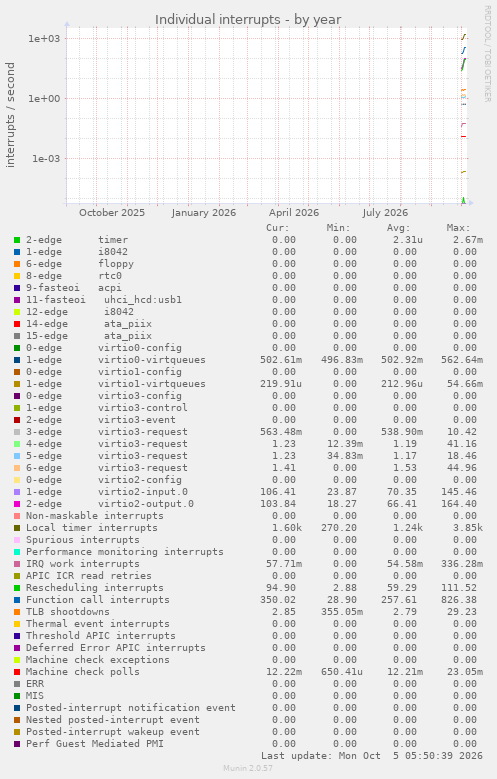Click the "Machine check exceptions" label
This screenshot has height=779, width=497.
tap(97, 660)
